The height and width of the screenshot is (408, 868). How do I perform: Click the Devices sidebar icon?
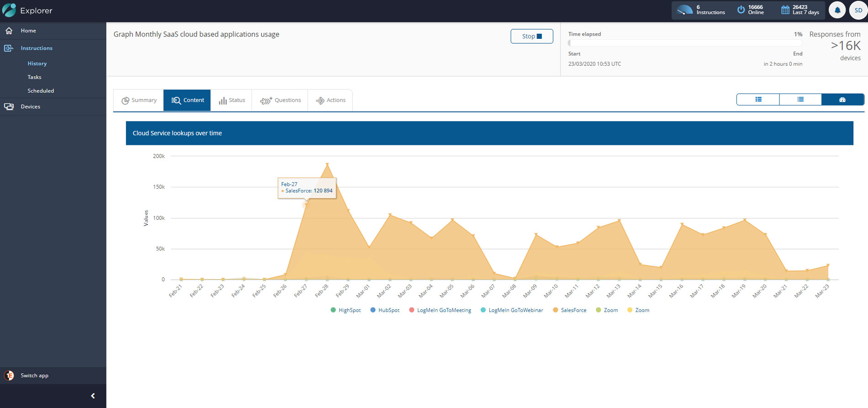pos(9,106)
